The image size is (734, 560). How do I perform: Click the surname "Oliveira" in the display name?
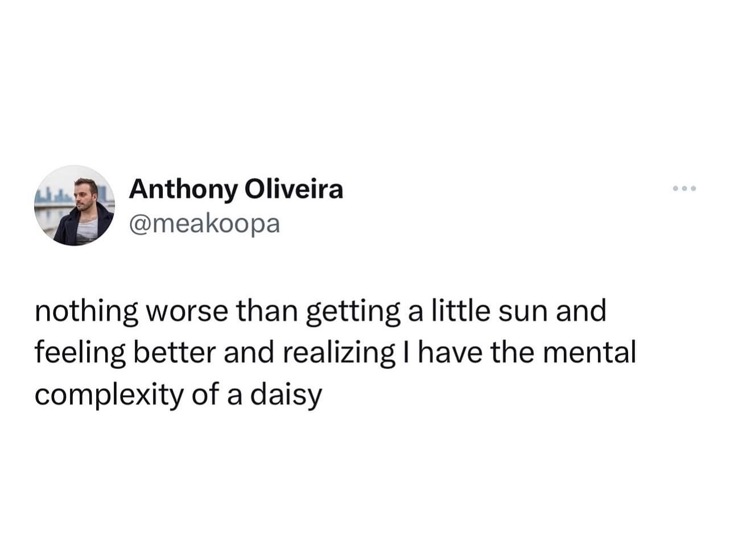[x=294, y=190]
